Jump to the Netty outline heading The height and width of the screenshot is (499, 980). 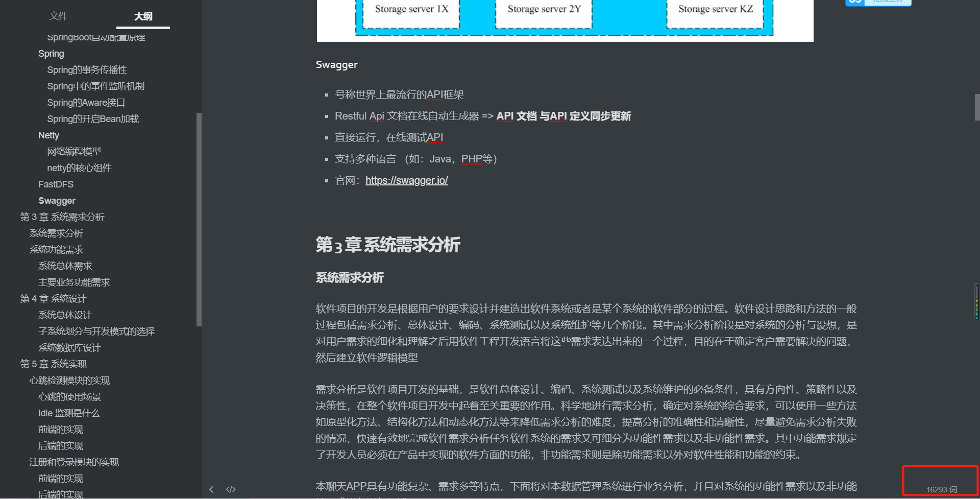point(48,135)
